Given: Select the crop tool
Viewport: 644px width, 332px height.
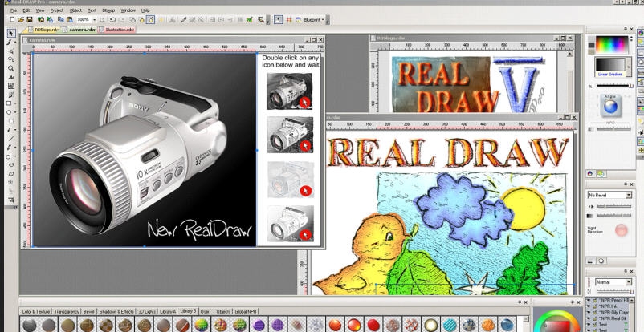Looking at the screenshot, I should point(11,200).
